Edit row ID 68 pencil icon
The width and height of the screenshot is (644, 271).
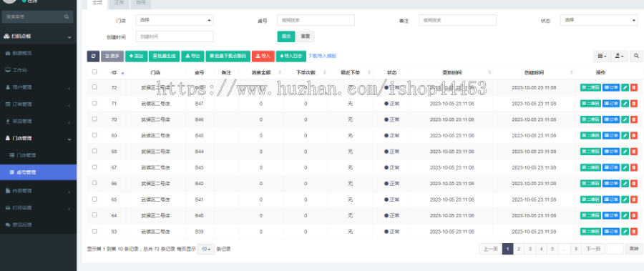tap(625, 152)
